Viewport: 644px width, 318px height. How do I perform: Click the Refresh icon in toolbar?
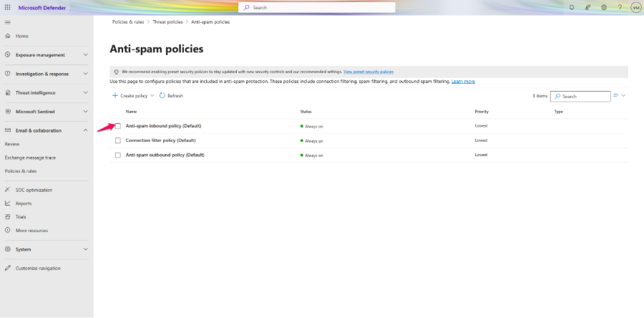162,95
